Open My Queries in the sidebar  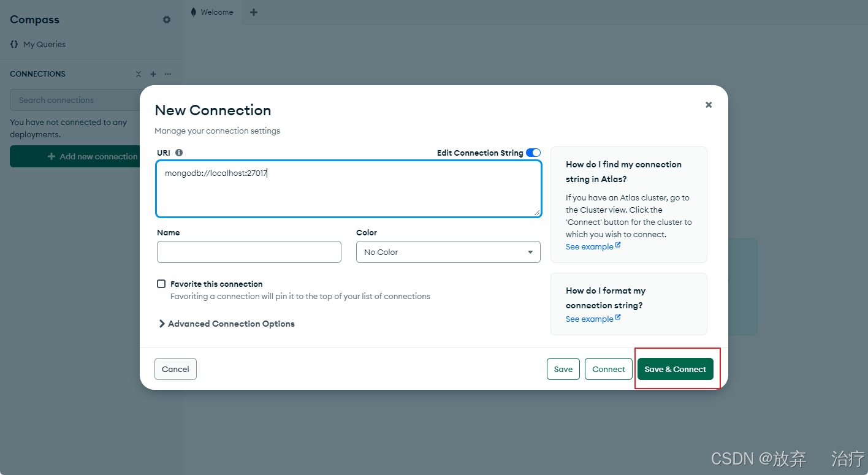(38, 44)
